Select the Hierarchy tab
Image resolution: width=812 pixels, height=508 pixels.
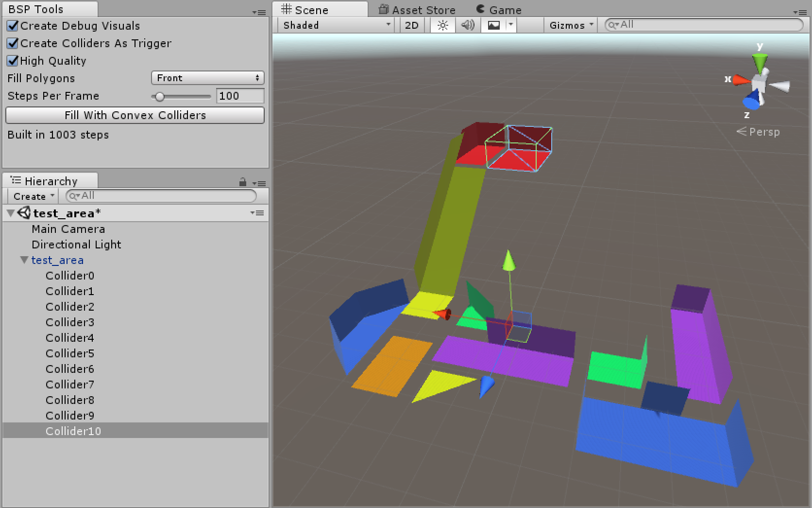(50, 181)
